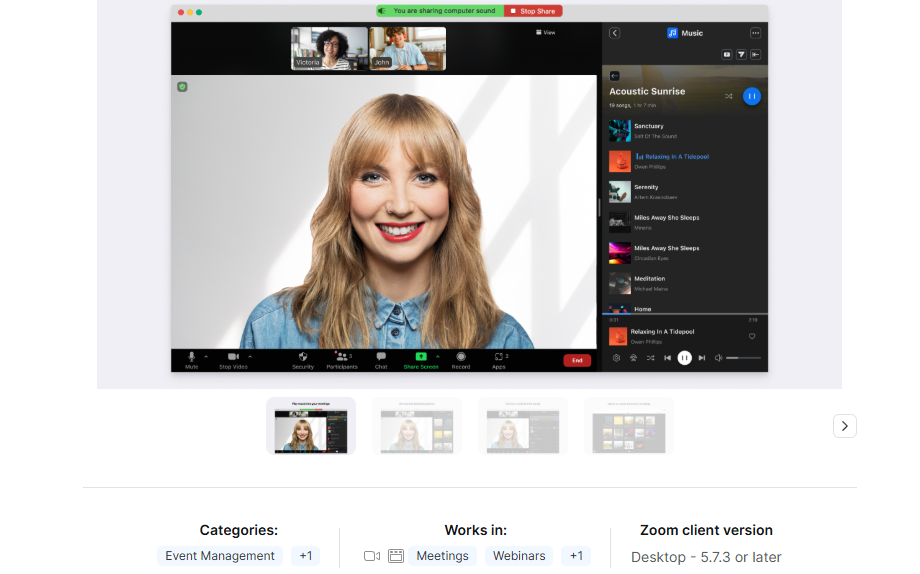Open the three-dots menu in Music panel
This screenshot has width=920, height=574.
pyautogui.click(x=755, y=33)
